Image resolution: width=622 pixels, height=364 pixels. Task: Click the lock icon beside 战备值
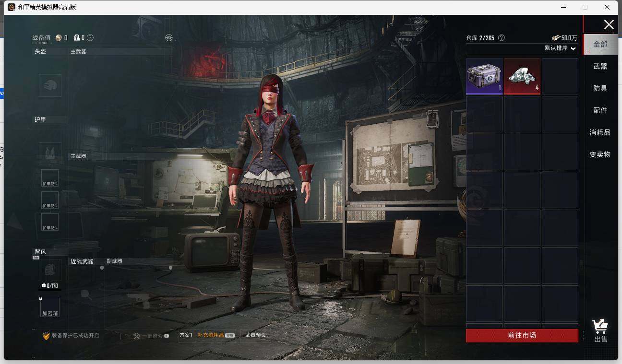[x=77, y=37]
